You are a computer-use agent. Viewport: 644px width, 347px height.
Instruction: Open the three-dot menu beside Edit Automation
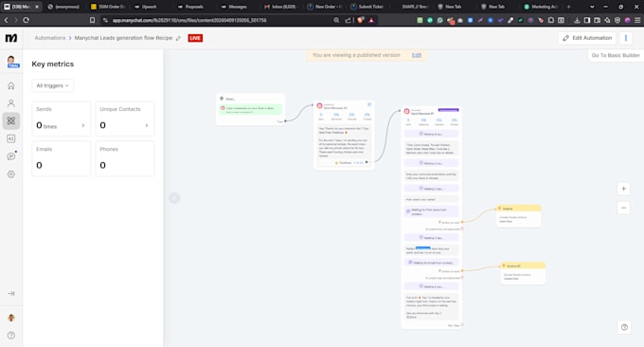click(x=625, y=38)
